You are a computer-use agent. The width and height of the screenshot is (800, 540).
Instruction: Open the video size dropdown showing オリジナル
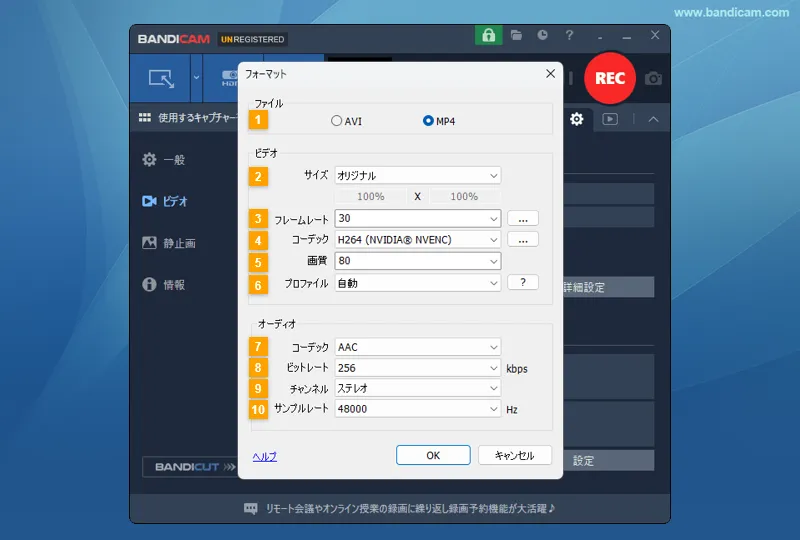[417, 176]
